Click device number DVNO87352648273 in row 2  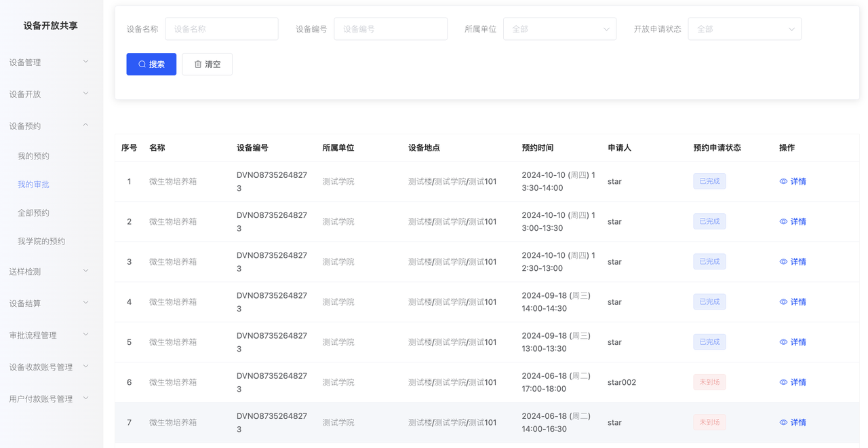point(272,221)
